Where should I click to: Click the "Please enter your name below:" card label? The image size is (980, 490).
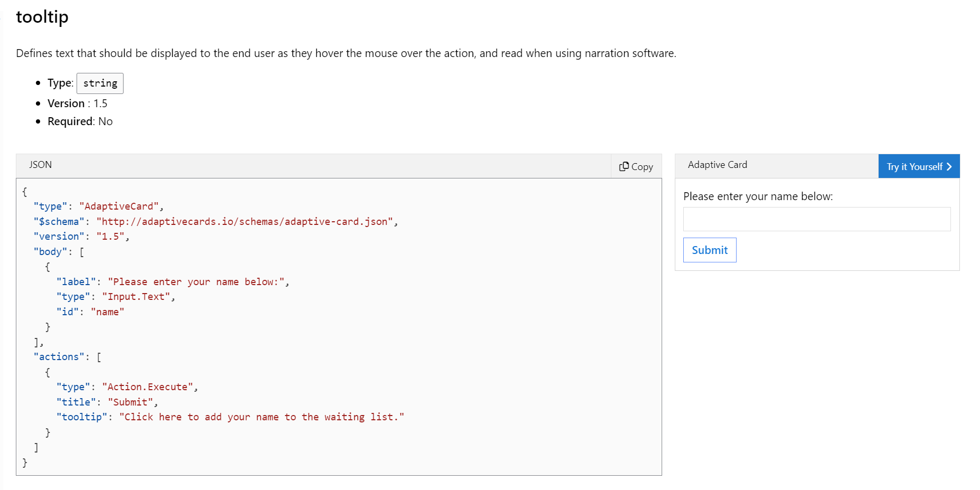(758, 196)
